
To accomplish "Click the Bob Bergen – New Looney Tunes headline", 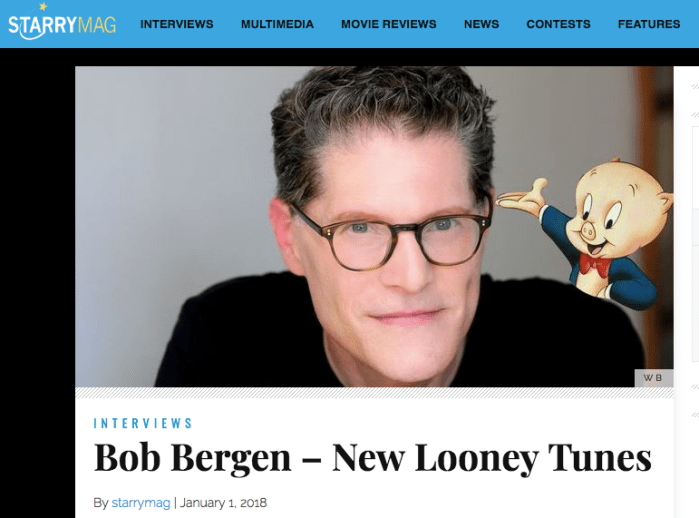I will pyautogui.click(x=372, y=458).
